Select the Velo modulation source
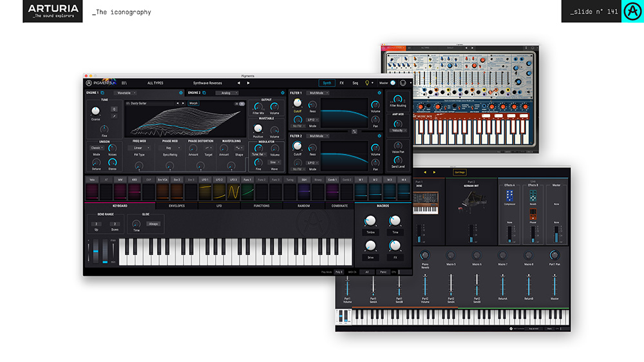Viewport: 644px width, 362px height. pyautogui.click(x=92, y=180)
